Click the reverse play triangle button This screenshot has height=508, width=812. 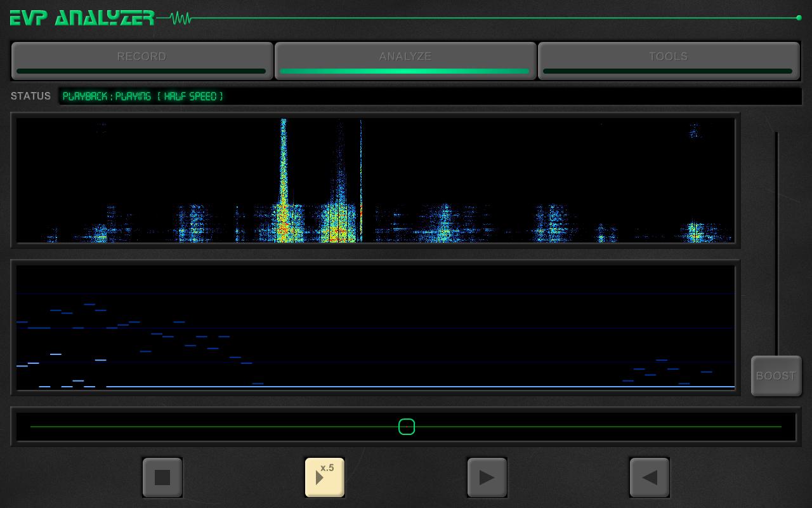click(650, 478)
